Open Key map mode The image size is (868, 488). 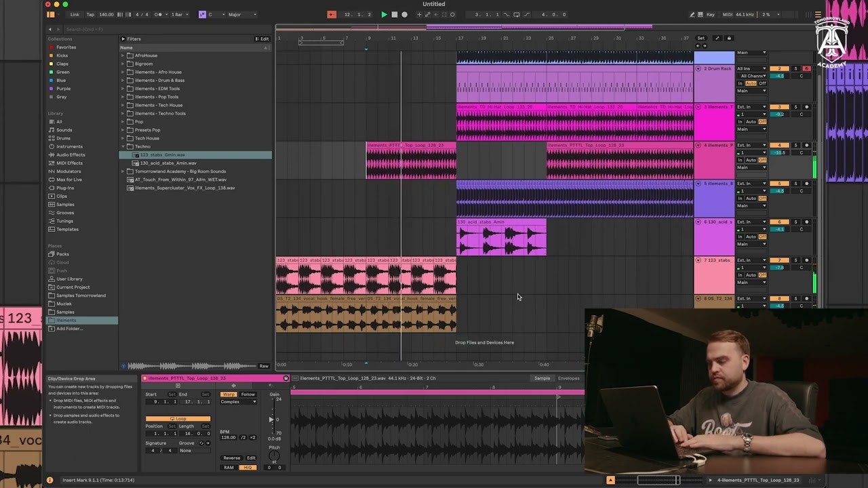pos(711,14)
